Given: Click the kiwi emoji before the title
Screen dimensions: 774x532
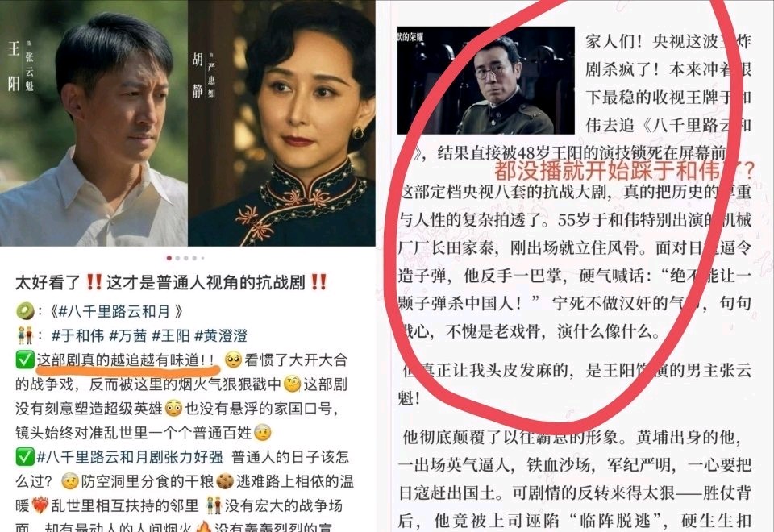Looking at the screenshot, I should 25,311.
